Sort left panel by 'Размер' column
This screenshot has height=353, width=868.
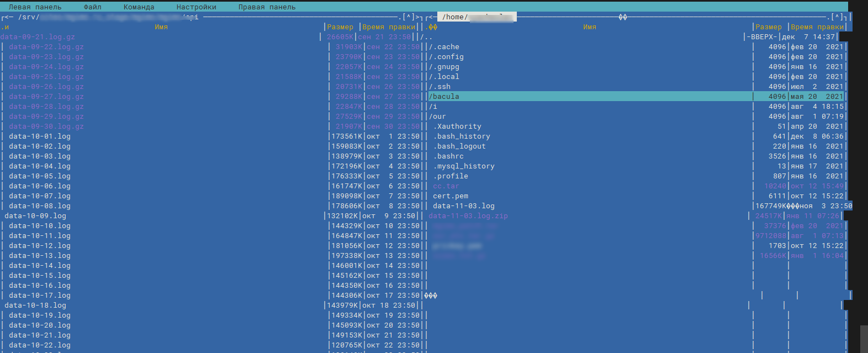pos(340,27)
